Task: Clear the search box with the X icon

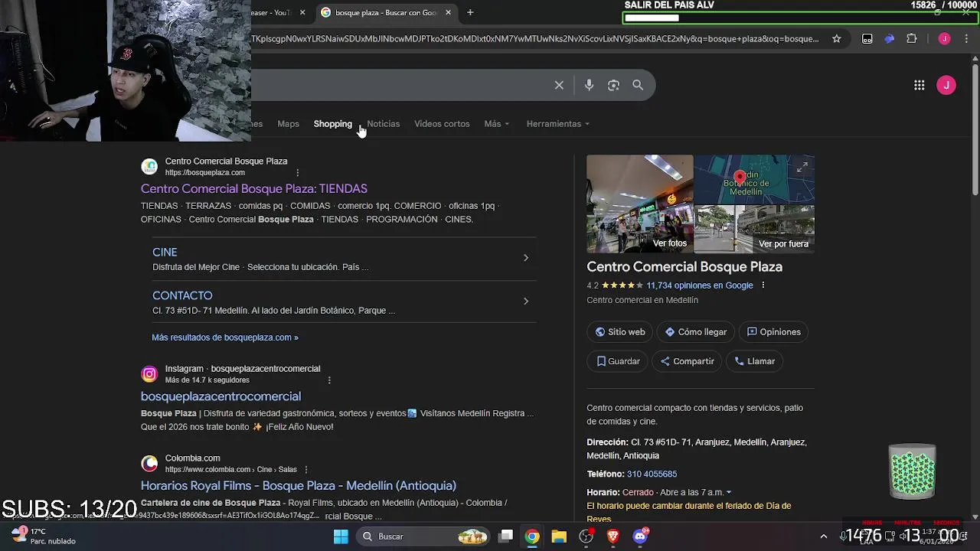Action: [559, 85]
